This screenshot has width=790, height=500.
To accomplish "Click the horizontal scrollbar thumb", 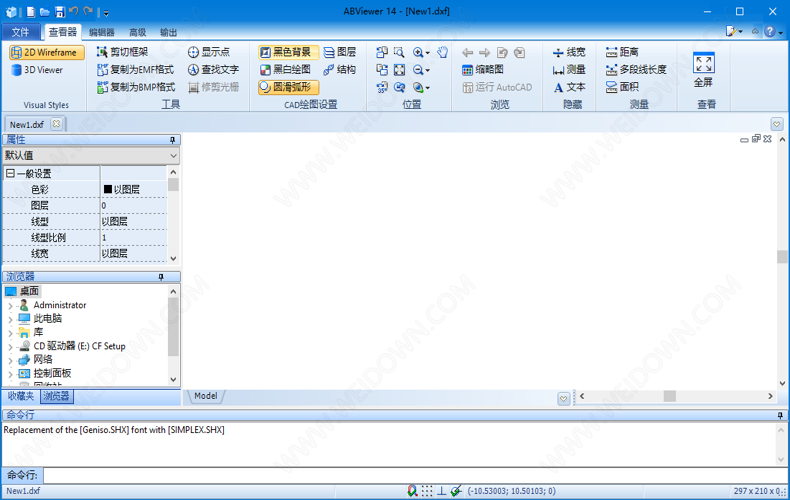I will pos(670,396).
